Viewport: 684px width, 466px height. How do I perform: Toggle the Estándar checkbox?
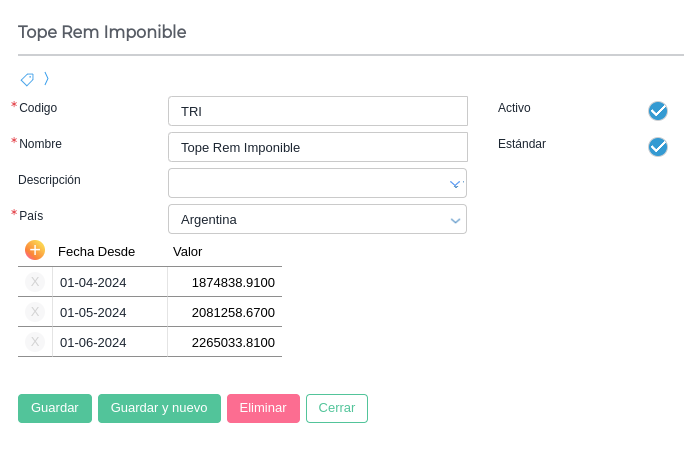(657, 147)
